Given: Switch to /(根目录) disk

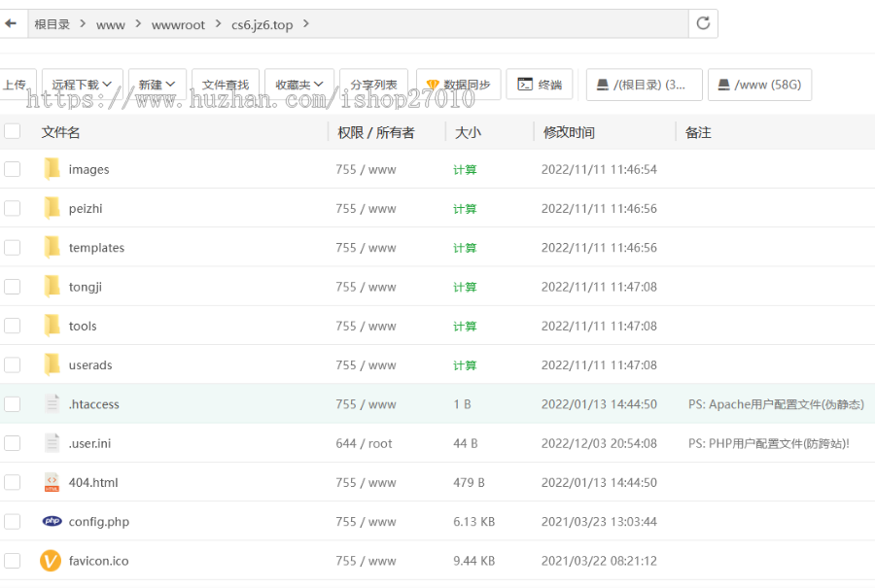Looking at the screenshot, I should pyautogui.click(x=644, y=85).
